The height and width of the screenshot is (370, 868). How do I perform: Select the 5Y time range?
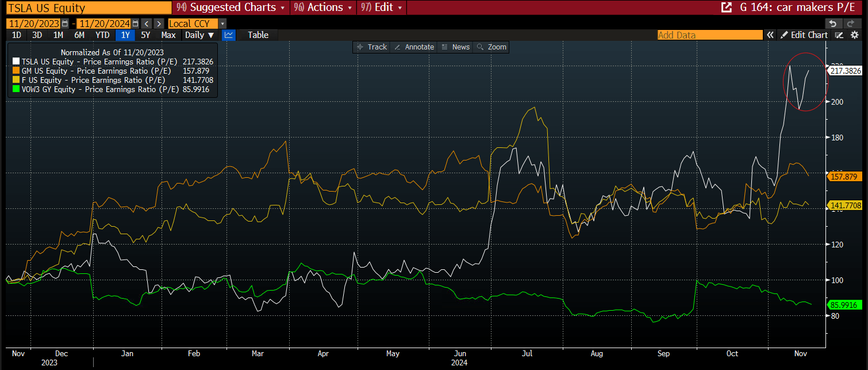[146, 35]
